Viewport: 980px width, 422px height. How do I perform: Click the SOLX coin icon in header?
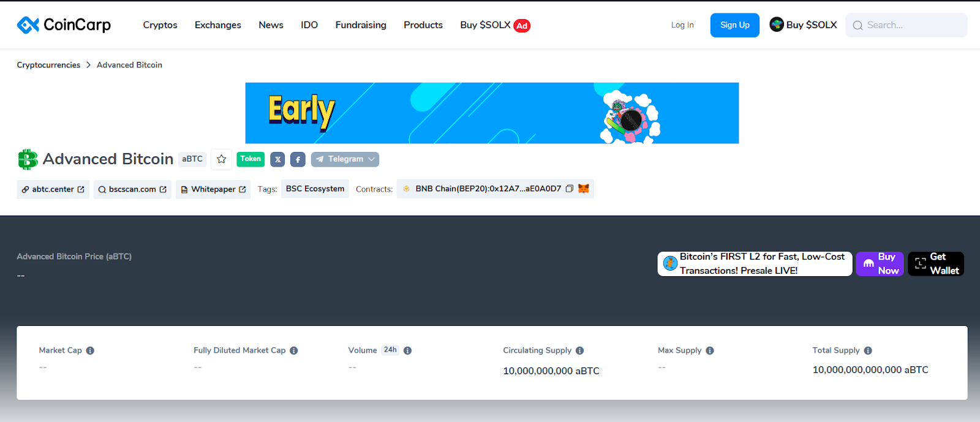click(x=777, y=24)
